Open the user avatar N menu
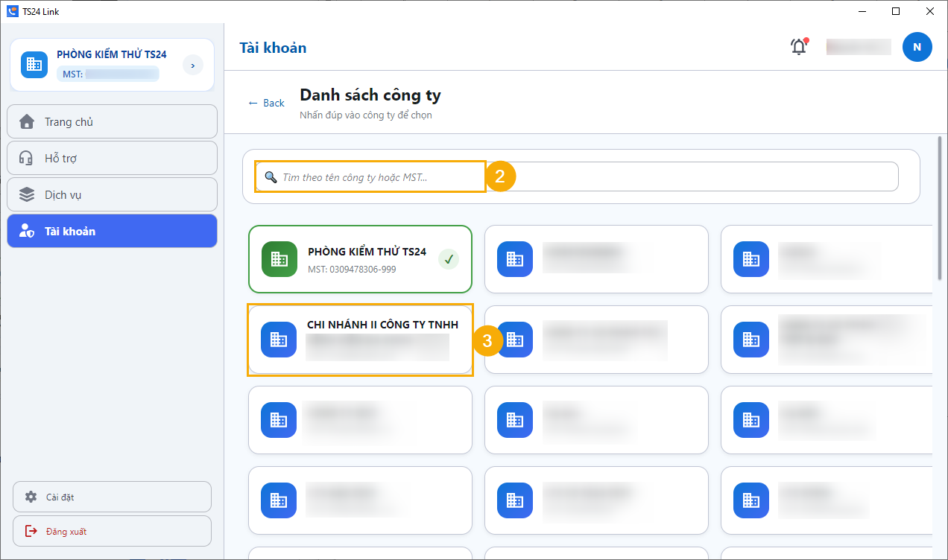 point(917,47)
